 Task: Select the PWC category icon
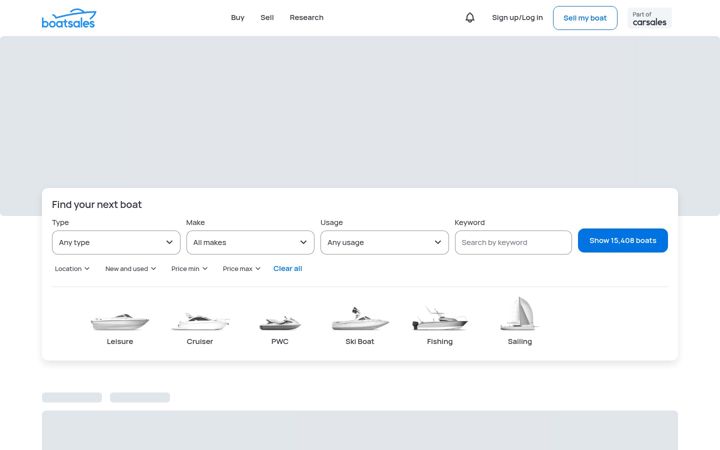point(280,323)
